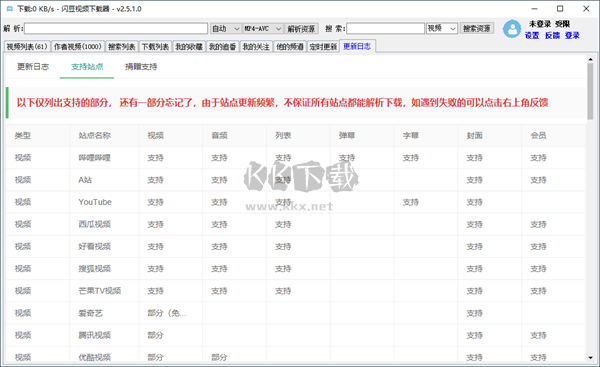The image size is (600, 367).
Task: Focus the 解析 URL input field
Action: (116, 29)
